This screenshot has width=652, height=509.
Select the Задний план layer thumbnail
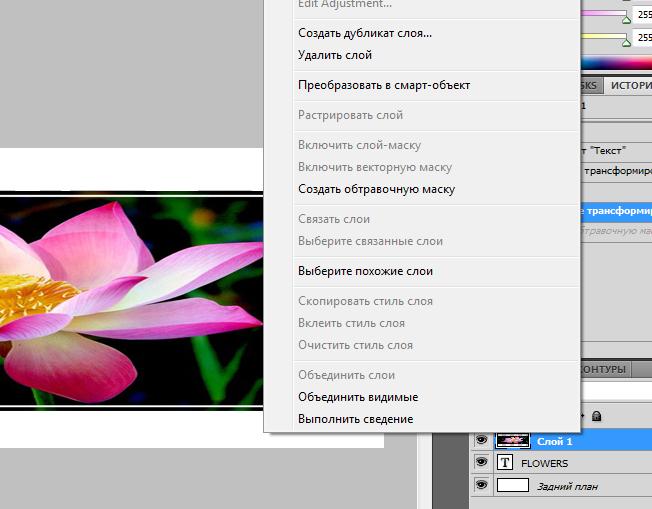pos(512,485)
